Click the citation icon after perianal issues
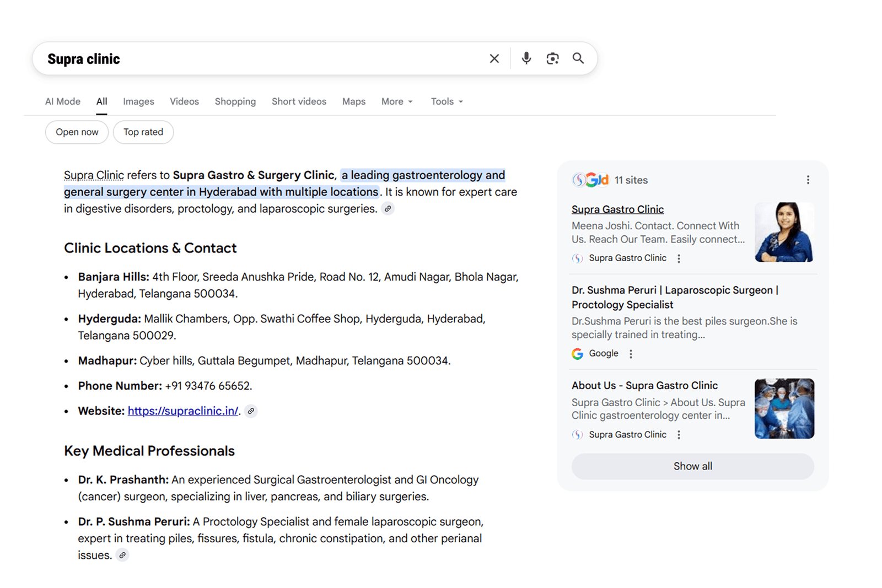 (x=122, y=555)
